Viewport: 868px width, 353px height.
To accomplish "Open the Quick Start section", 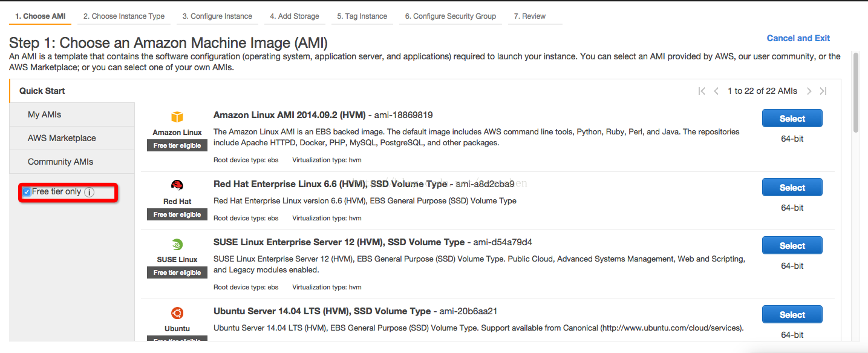I will [72, 91].
